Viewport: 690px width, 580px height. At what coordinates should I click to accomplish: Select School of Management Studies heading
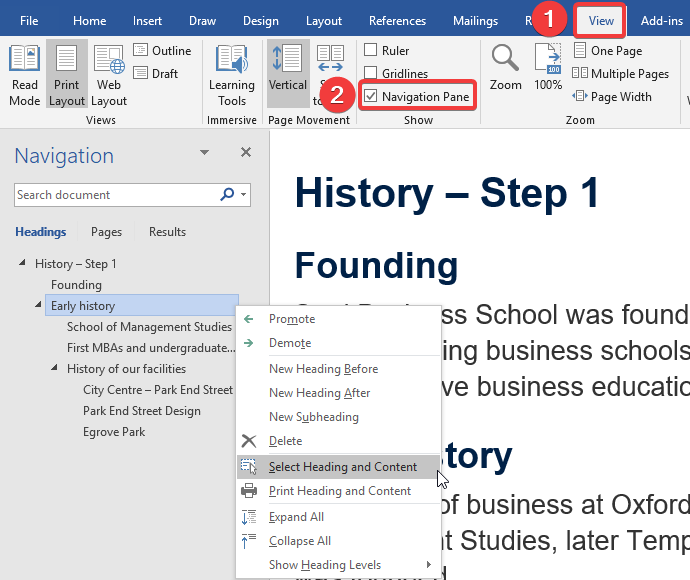click(149, 327)
